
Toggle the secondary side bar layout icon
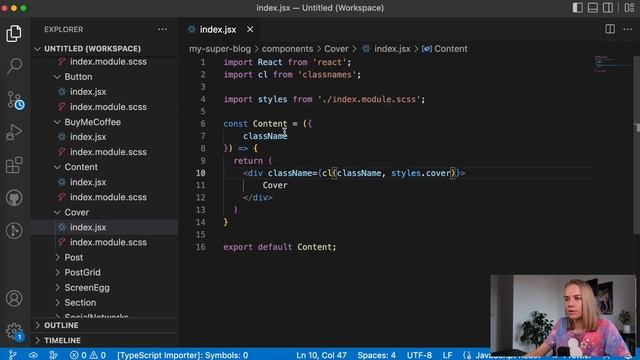pos(608,8)
